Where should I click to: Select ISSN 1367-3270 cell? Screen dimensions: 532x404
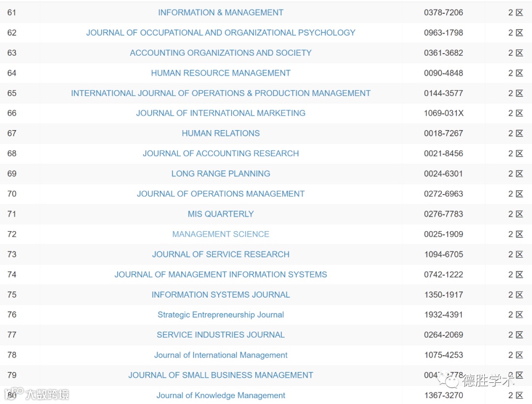click(x=443, y=396)
